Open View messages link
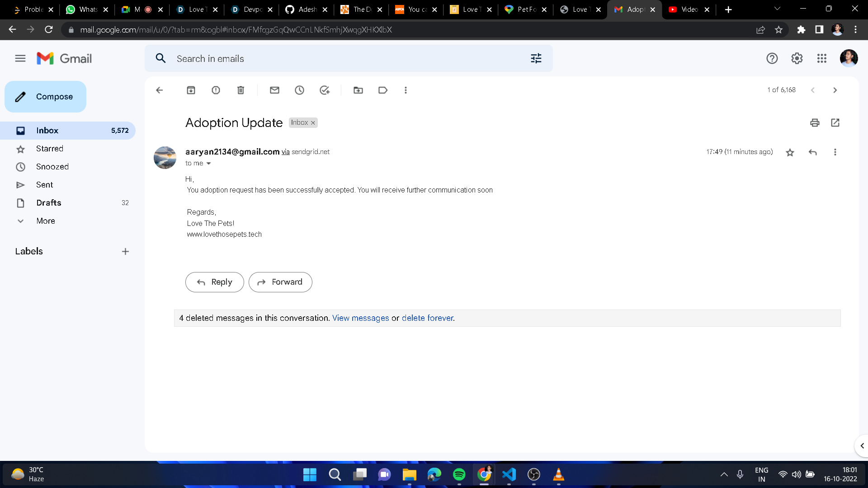 (360, 318)
